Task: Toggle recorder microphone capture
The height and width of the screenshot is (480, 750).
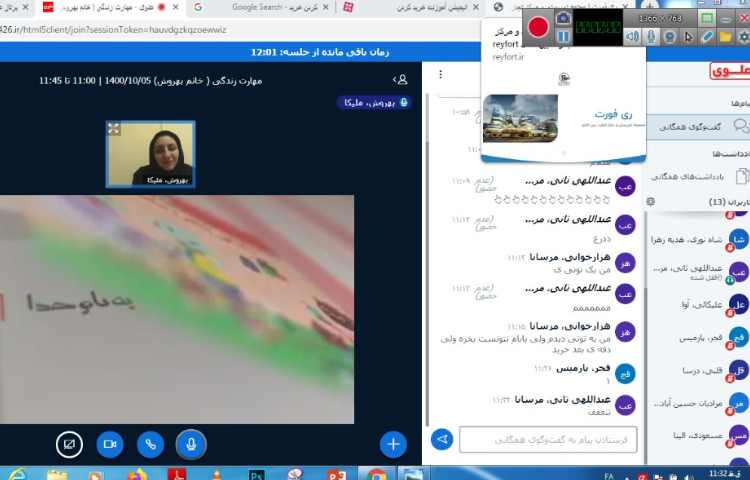Action: point(651,37)
